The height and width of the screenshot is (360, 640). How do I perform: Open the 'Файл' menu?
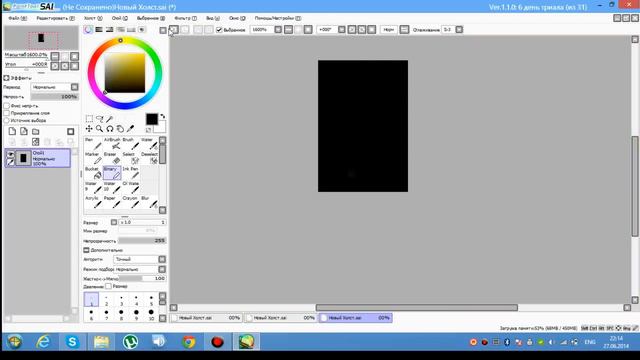click(x=18, y=18)
